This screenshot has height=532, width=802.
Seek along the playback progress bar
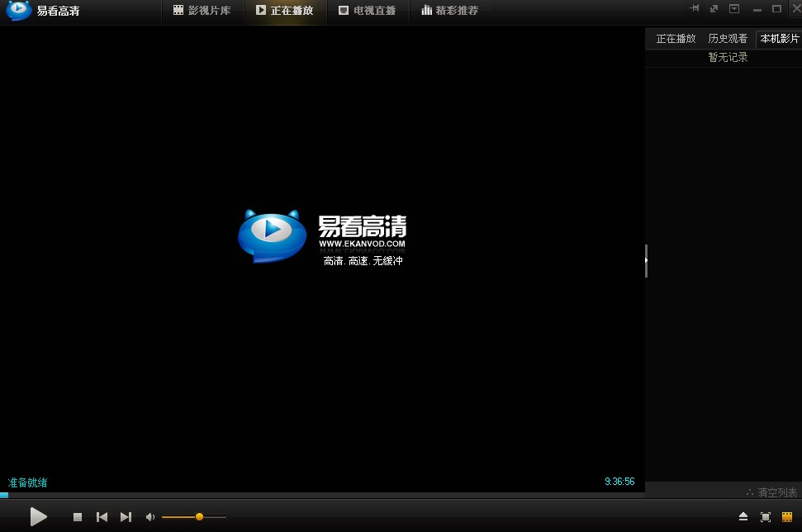point(322,495)
